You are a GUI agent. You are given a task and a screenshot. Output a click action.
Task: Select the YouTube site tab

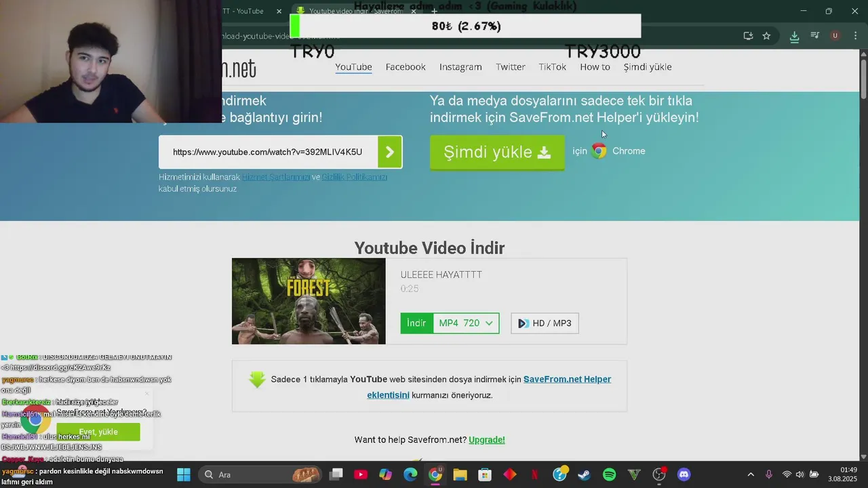coord(353,66)
